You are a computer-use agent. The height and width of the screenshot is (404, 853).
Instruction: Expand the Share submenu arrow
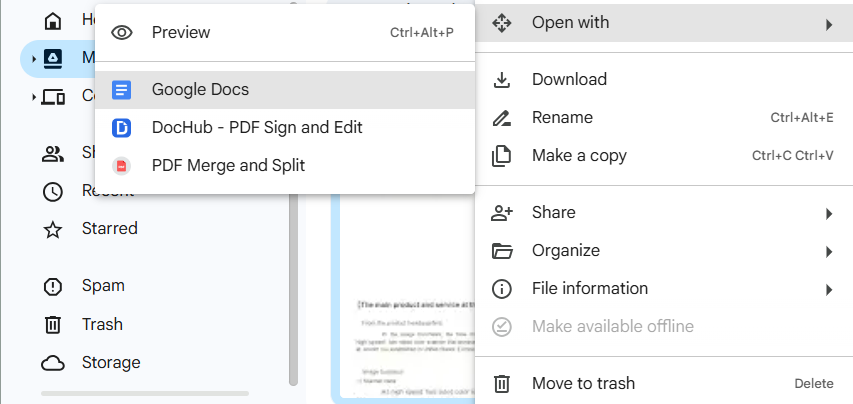click(x=829, y=214)
